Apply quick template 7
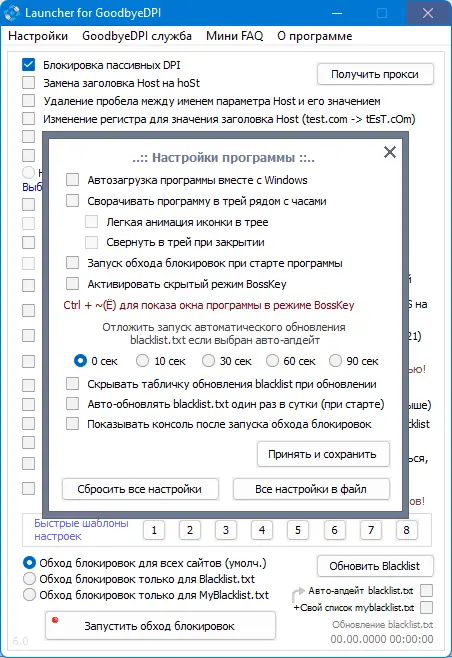The image size is (452, 658). [371, 530]
